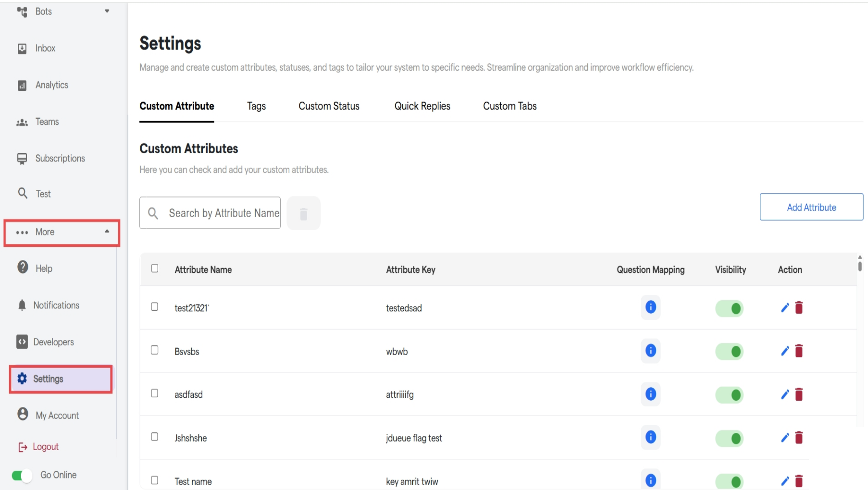Check the Bsvsbs row checkbox
Viewport: 868px width, 490px height.
coord(155,350)
